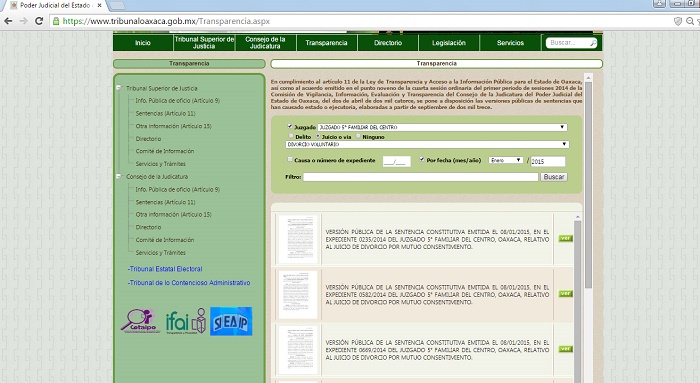Open Directorio under Tribunal Superior de Justicia
The height and width of the screenshot is (383, 700).
(148, 139)
